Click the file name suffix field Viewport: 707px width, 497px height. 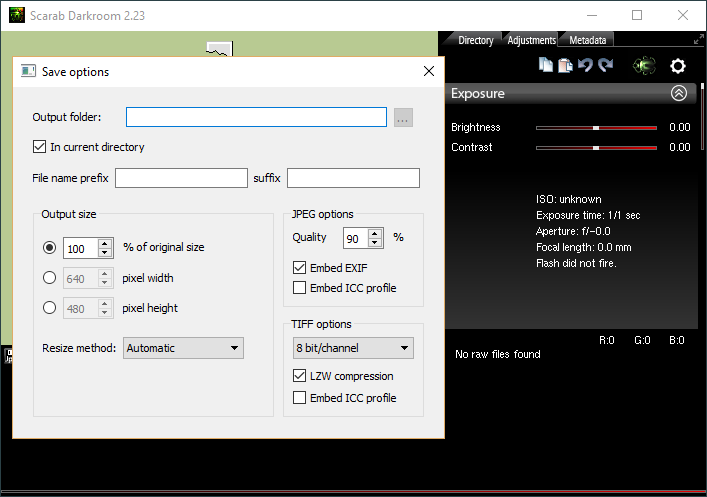click(x=354, y=178)
